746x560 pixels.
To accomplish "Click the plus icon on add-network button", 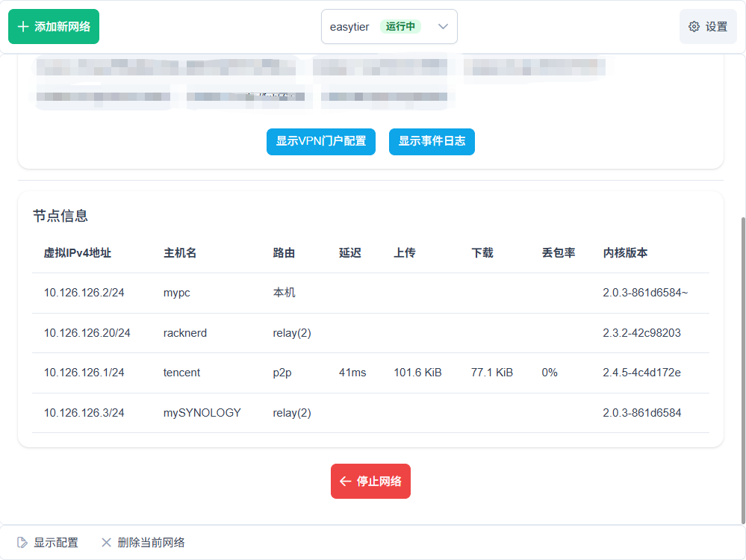I will [x=23, y=27].
